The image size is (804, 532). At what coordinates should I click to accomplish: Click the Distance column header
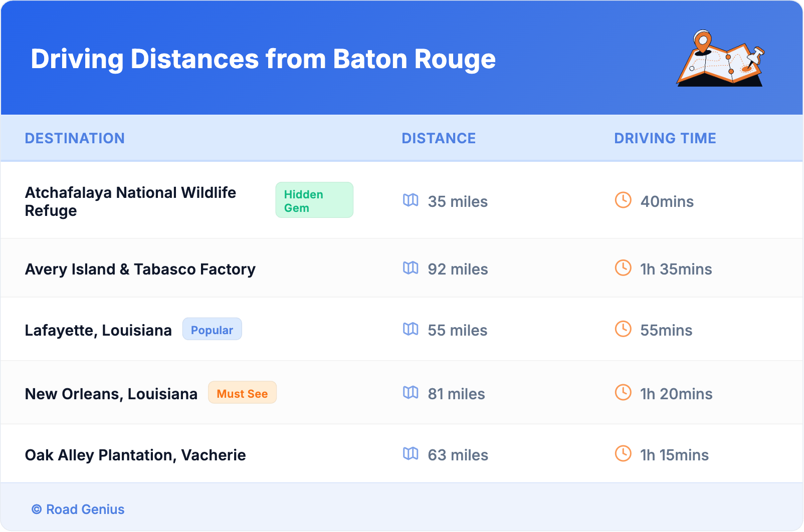tap(439, 138)
